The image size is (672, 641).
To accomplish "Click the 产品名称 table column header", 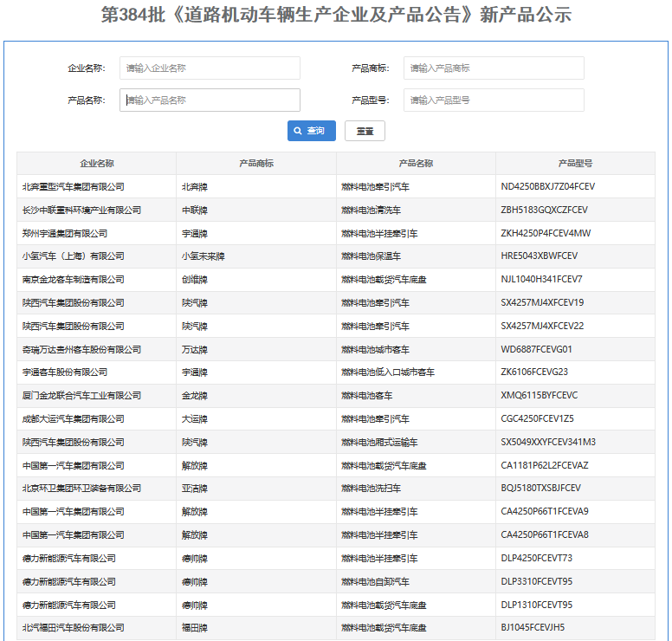I will (x=416, y=163).
